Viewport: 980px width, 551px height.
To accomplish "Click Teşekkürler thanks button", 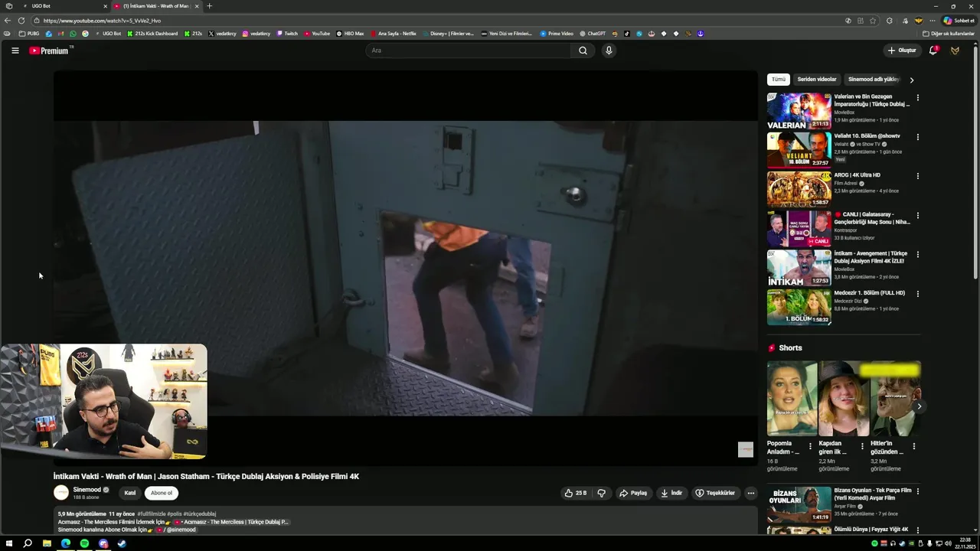I will 715,493.
